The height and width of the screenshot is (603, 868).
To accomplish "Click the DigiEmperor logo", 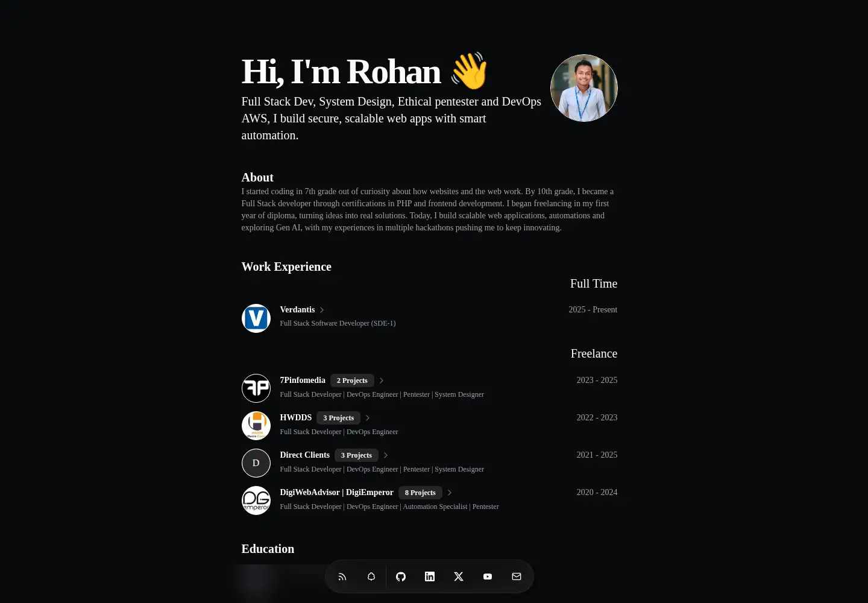I will tap(256, 500).
